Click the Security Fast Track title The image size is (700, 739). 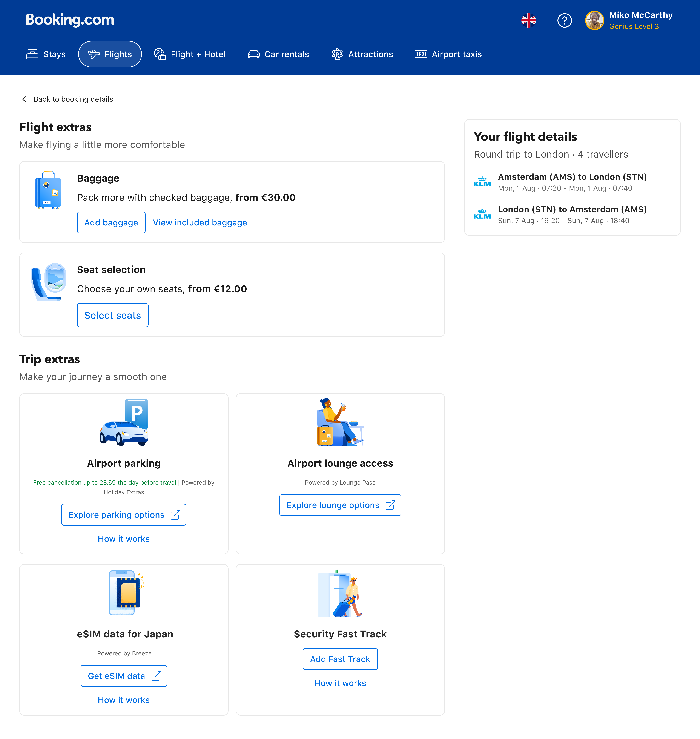pos(340,634)
